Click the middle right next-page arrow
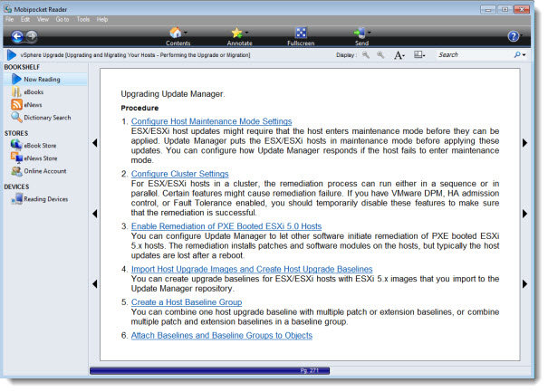 (524, 214)
